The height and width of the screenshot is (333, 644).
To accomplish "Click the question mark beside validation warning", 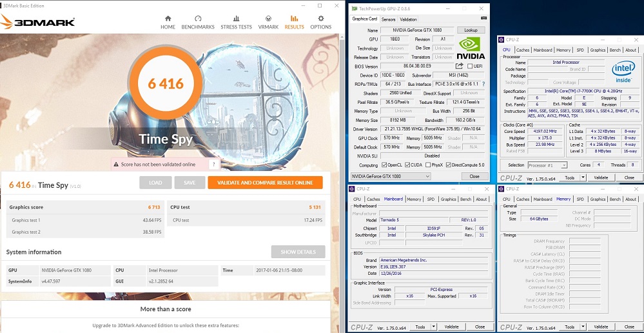I will (x=213, y=165).
